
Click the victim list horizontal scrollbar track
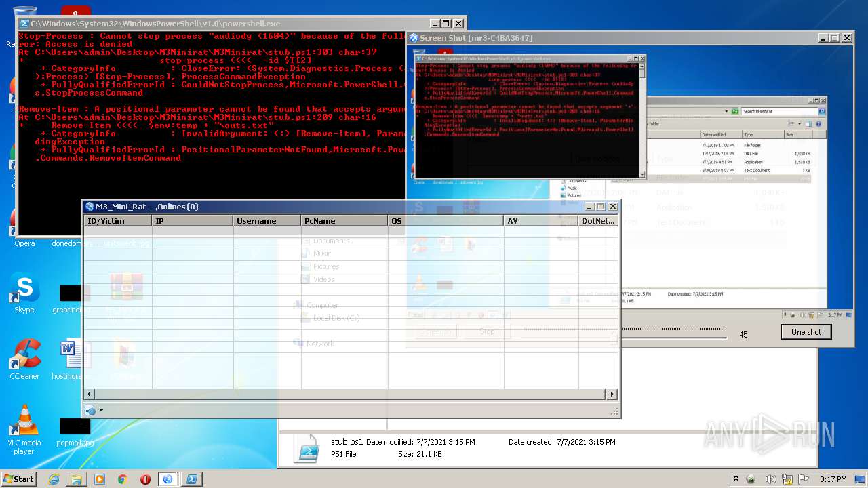click(351, 394)
